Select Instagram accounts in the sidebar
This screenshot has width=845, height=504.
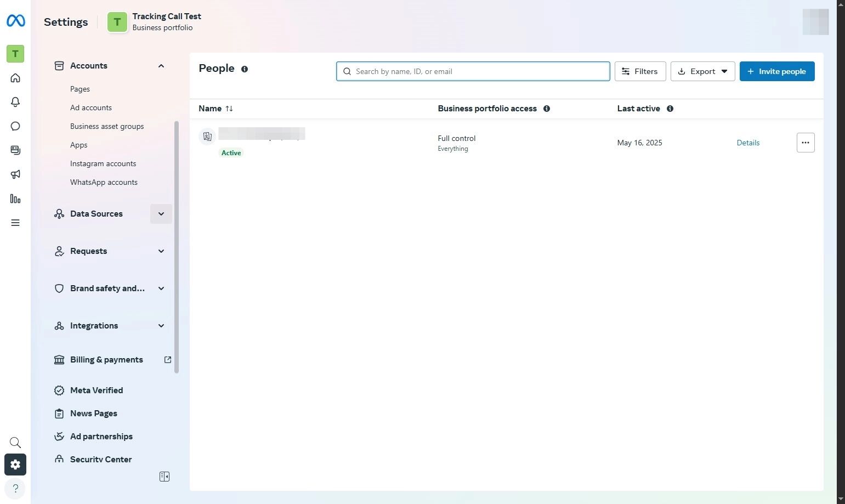103,163
